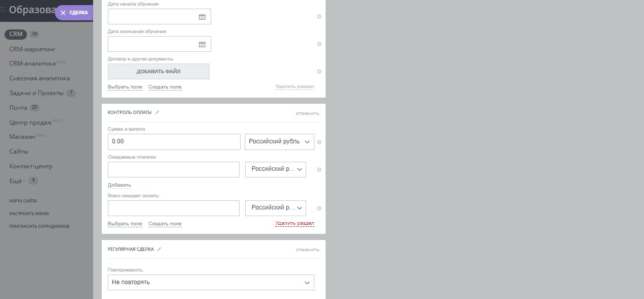Open gear settings for Ожидаемые платежи field
Viewport: 644px width, 299px height.
pyautogui.click(x=319, y=170)
